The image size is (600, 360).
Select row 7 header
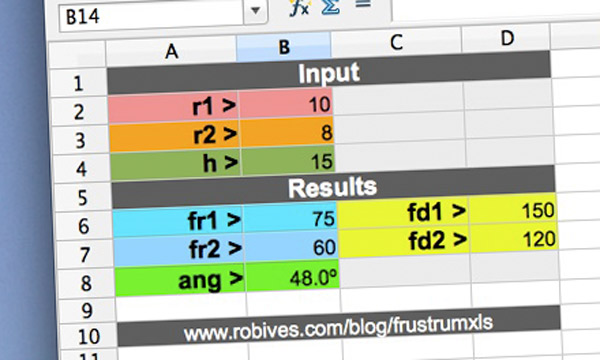point(85,254)
